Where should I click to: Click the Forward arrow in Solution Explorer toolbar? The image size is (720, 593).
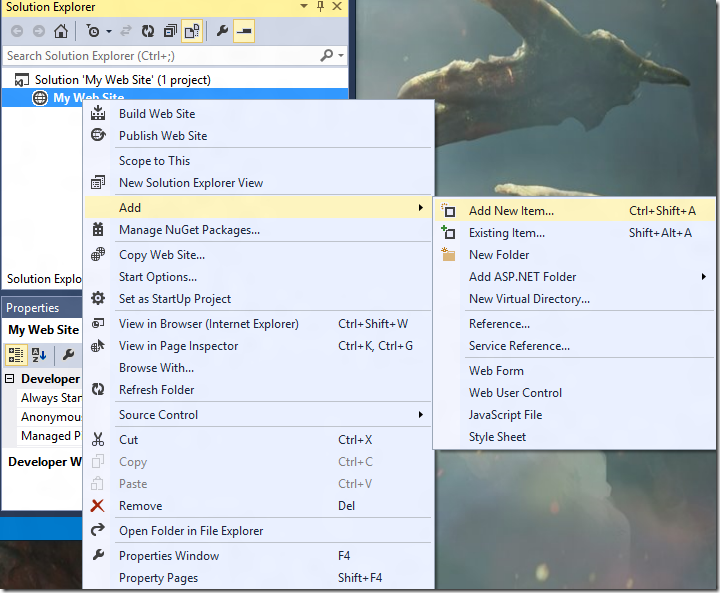point(39,31)
